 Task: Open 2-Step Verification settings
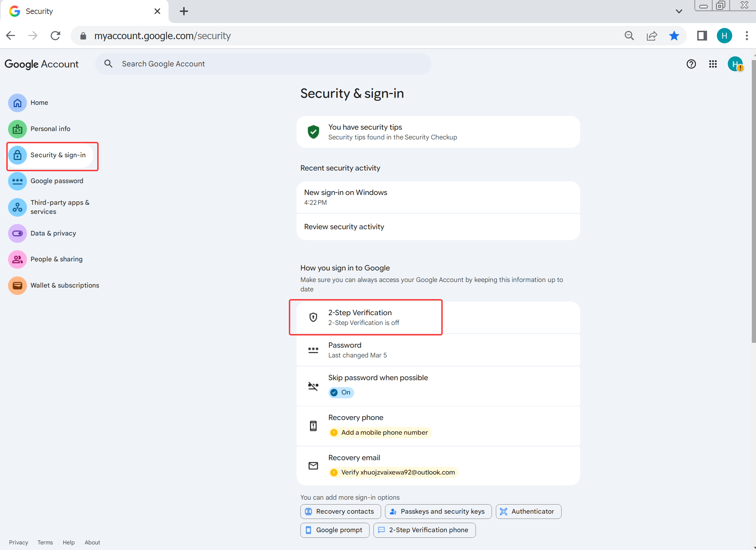coord(438,317)
